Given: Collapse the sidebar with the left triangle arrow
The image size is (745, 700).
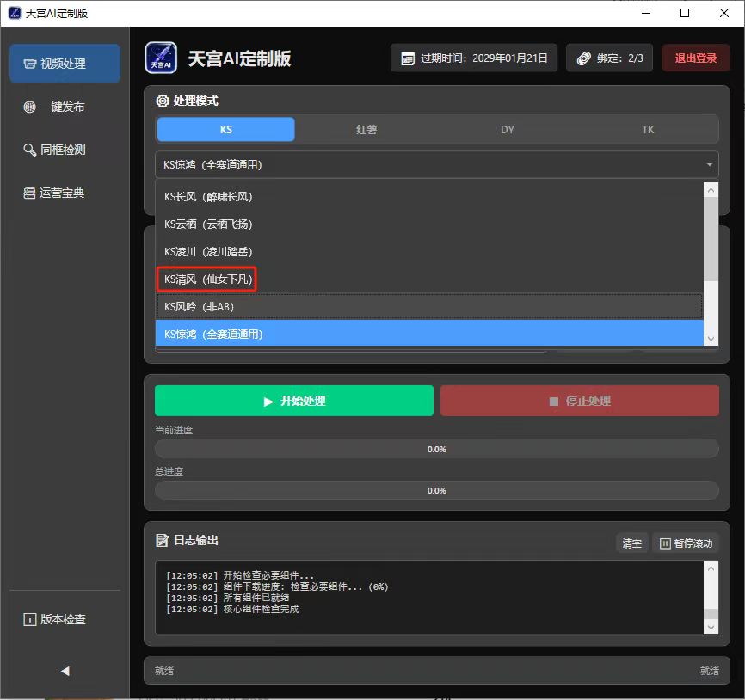Looking at the screenshot, I should [65, 671].
